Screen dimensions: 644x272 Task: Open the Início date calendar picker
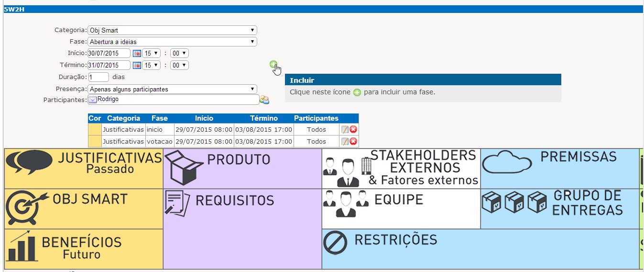(x=136, y=53)
